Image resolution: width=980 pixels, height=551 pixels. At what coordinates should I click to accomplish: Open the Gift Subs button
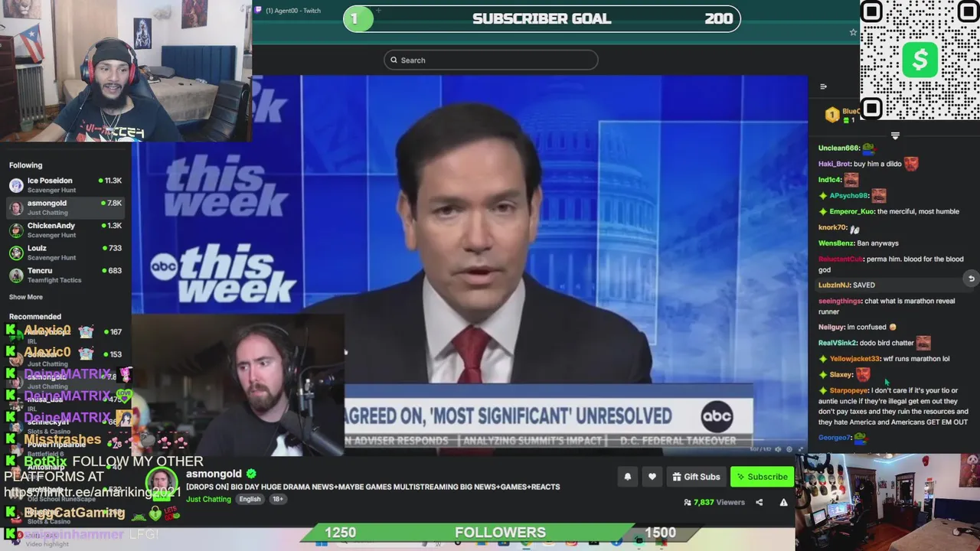click(696, 477)
